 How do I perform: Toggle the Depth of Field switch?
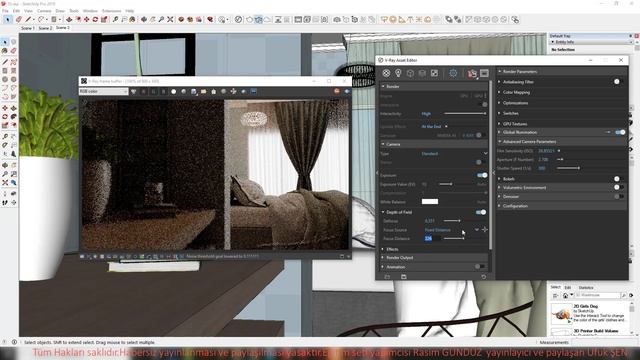pyautogui.click(x=481, y=212)
